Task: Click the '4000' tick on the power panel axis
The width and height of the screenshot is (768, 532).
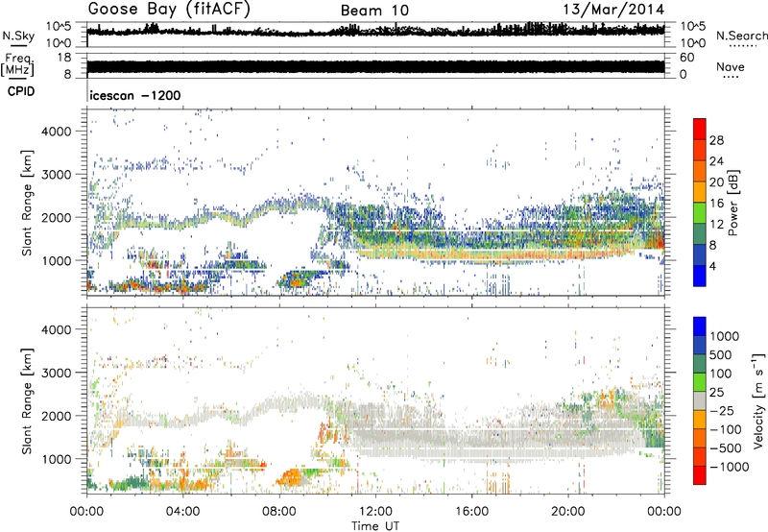Action: click(x=57, y=131)
